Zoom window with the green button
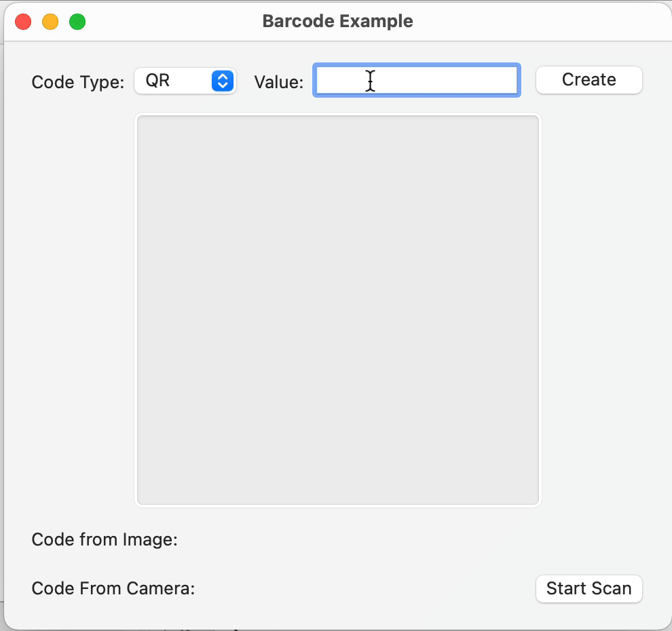This screenshot has height=631, width=672. click(77, 22)
